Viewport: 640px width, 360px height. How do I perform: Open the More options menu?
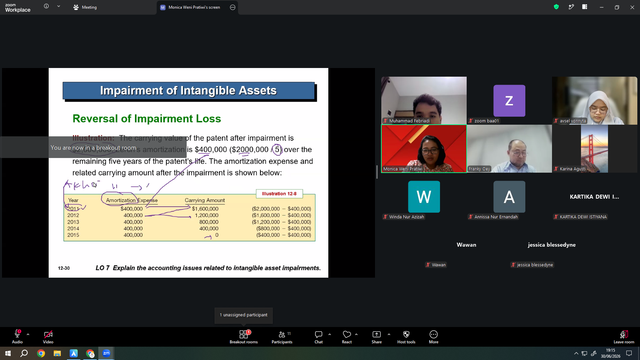pos(433,336)
